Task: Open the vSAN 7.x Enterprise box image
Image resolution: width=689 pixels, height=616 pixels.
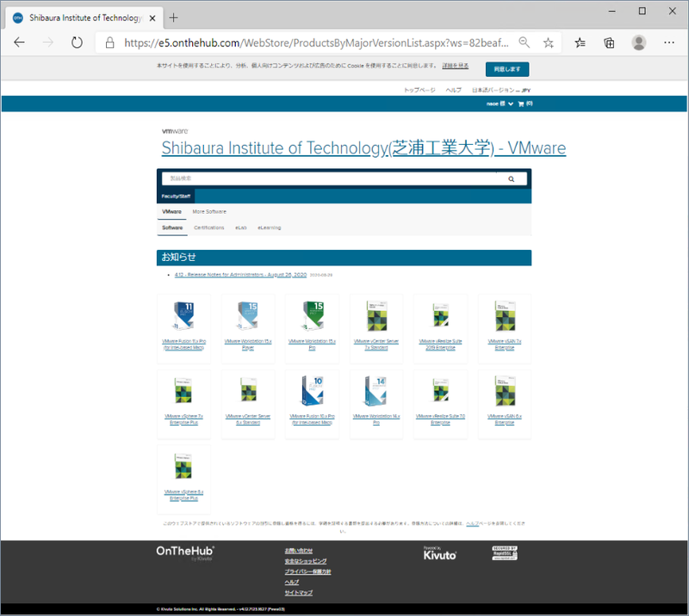Action: (505, 315)
